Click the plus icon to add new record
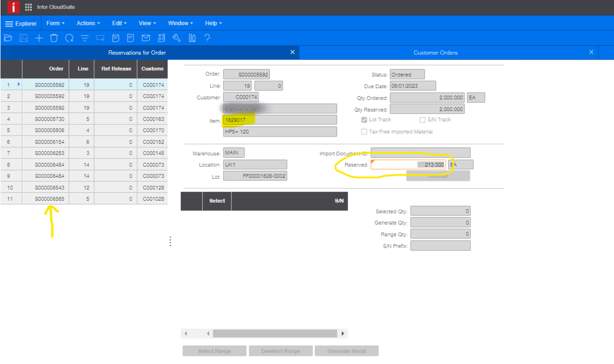 [x=39, y=38]
